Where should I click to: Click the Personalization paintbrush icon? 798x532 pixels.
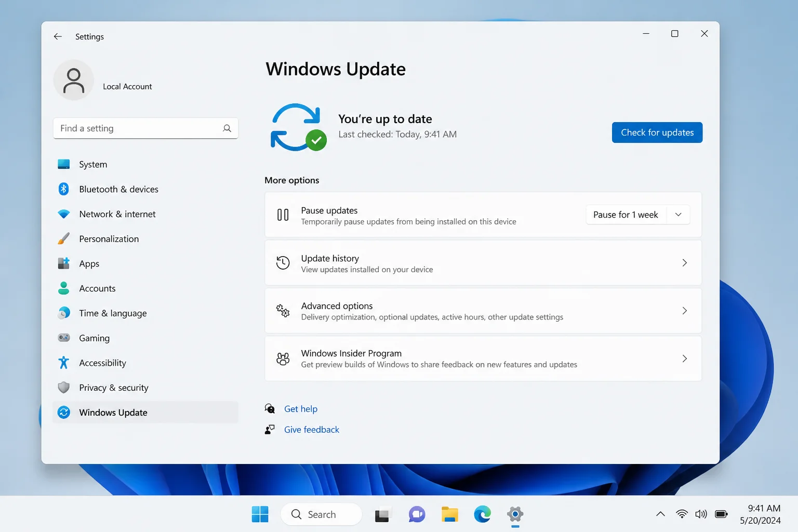click(64, 239)
